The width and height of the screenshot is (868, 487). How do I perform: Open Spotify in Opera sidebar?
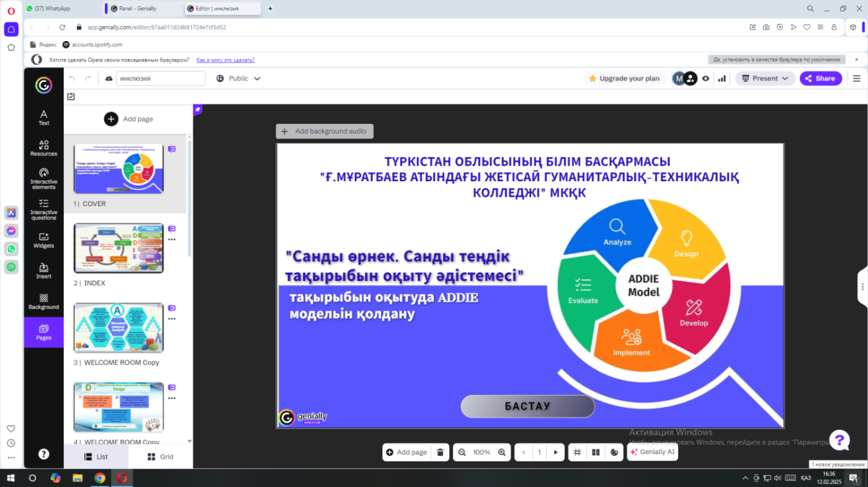coord(11,267)
